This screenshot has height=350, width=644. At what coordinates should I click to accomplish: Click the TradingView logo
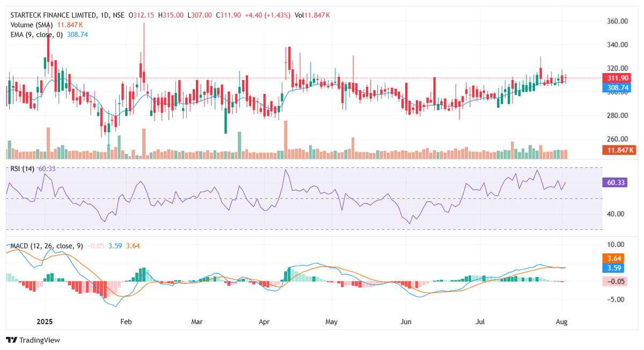tap(32, 340)
